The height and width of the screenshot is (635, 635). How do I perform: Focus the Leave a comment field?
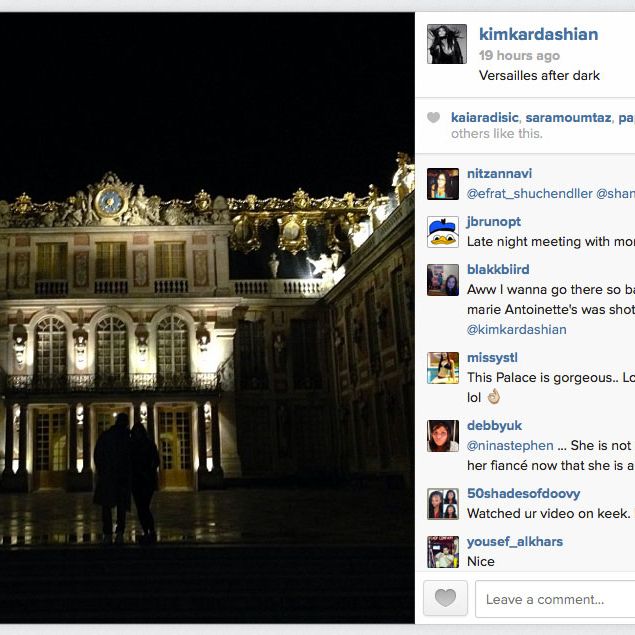555,599
